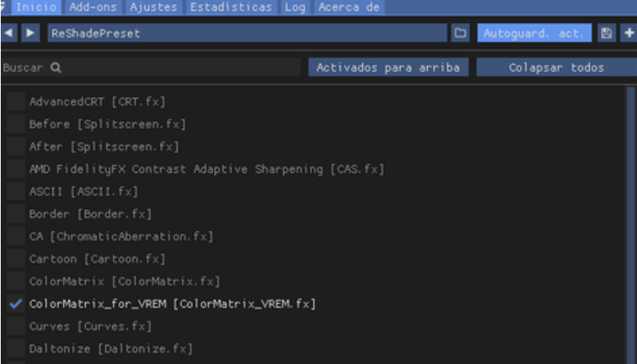Enable Border [Border.fx] checkbox
The width and height of the screenshot is (637, 364).
pos(15,214)
